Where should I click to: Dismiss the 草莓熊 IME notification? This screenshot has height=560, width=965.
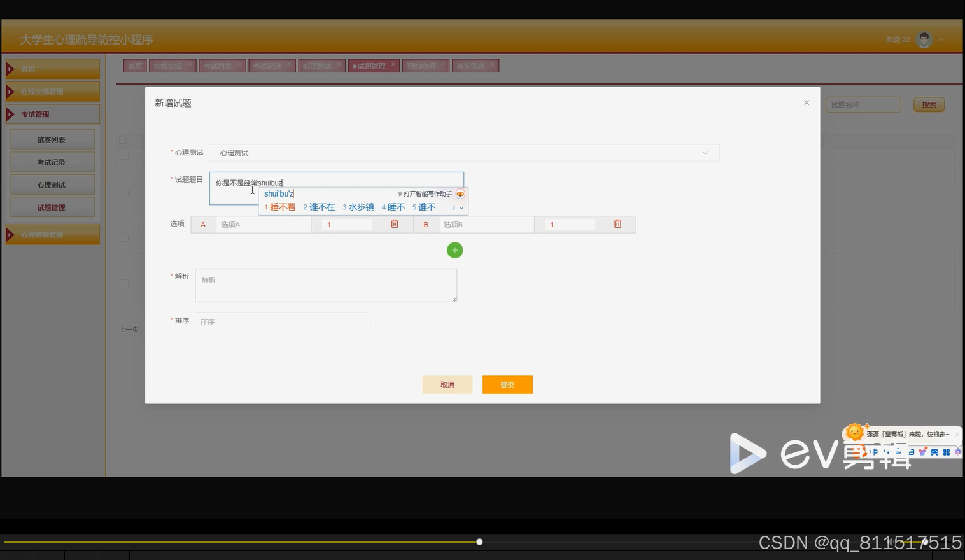(957, 434)
